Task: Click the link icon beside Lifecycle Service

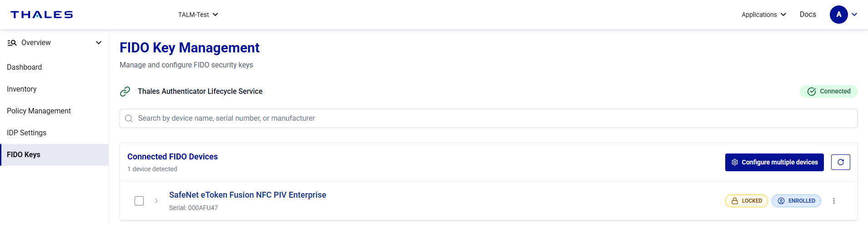Action: (x=125, y=92)
